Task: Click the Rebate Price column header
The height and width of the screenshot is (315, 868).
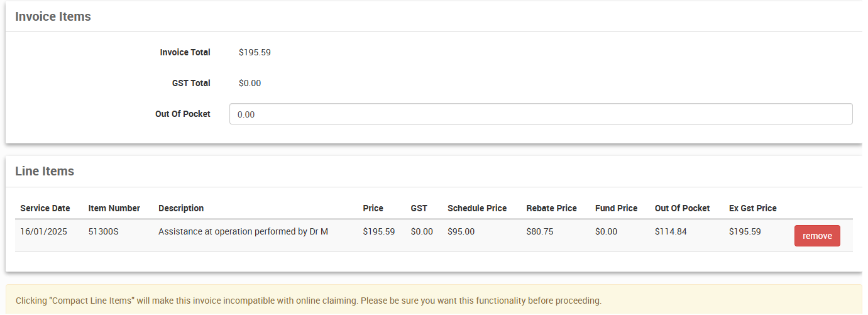Action: coord(551,208)
